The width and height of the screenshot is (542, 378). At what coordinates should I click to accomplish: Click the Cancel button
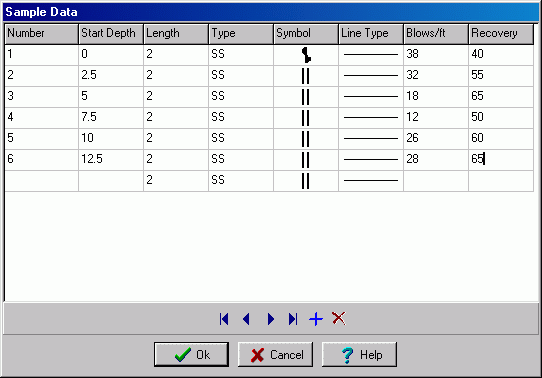275,355
